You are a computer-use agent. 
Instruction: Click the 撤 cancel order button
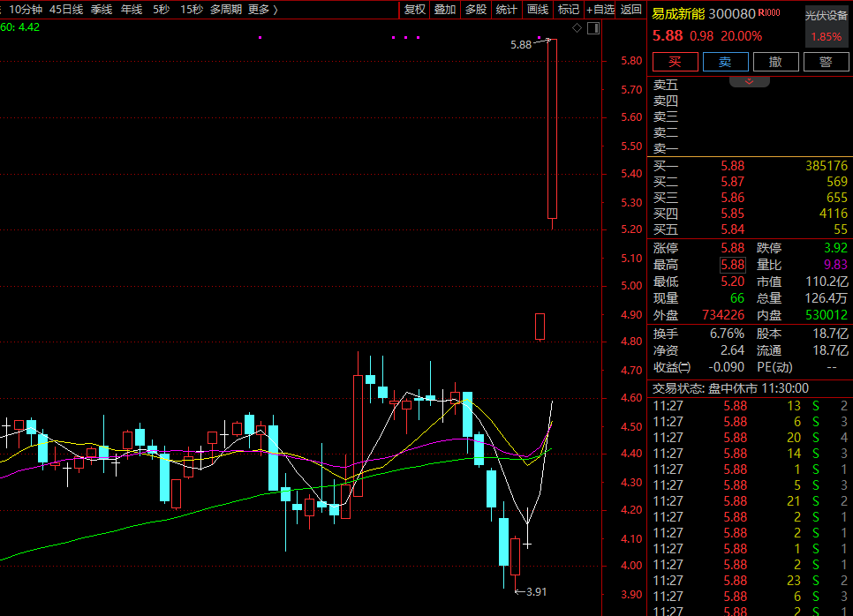tap(776, 62)
